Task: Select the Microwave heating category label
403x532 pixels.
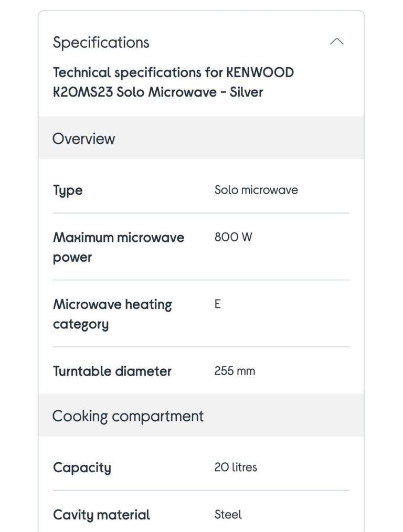Action: [x=112, y=314]
